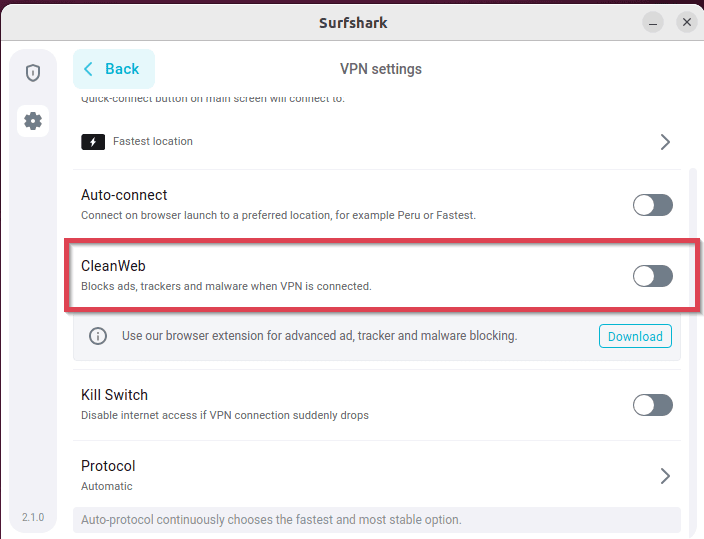Click the Fastest location label

pos(153,142)
